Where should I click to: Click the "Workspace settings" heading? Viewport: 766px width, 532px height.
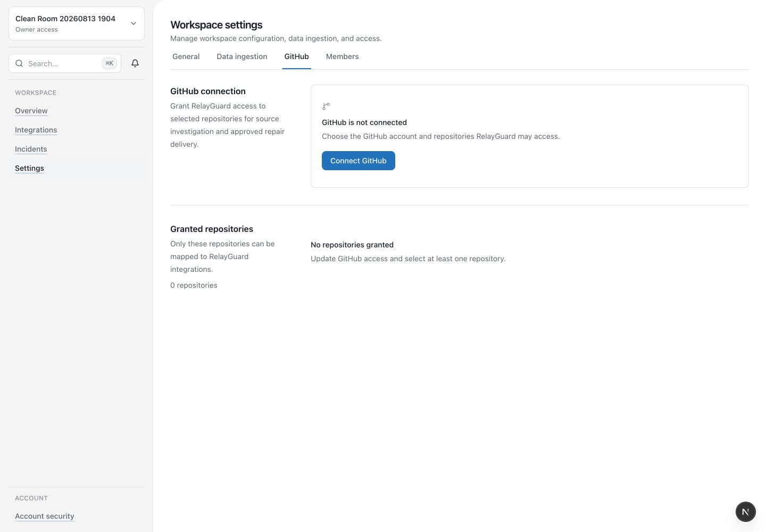217,25
